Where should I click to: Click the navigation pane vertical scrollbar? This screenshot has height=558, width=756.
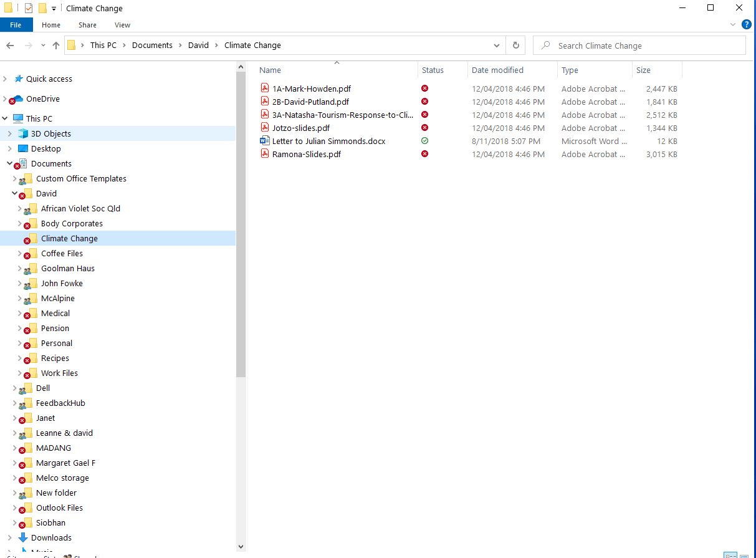tap(241, 224)
